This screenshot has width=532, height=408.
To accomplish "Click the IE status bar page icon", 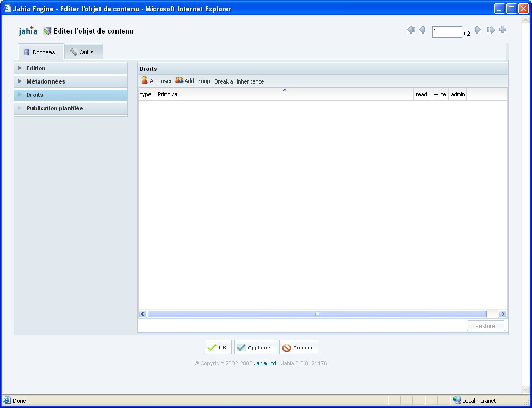I will point(7,401).
